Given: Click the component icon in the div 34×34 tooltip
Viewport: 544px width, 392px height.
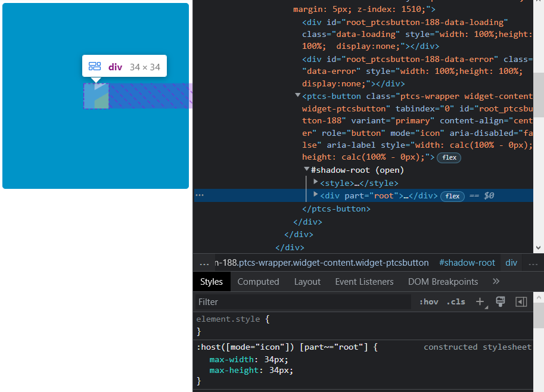Looking at the screenshot, I should [95, 67].
